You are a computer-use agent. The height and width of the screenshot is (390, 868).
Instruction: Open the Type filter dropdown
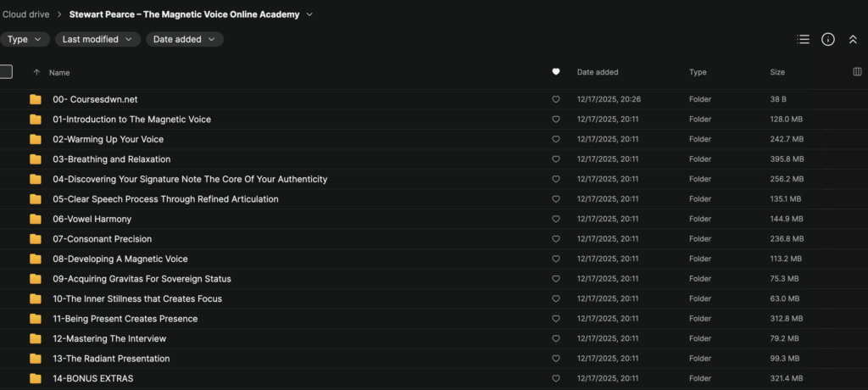tap(24, 39)
